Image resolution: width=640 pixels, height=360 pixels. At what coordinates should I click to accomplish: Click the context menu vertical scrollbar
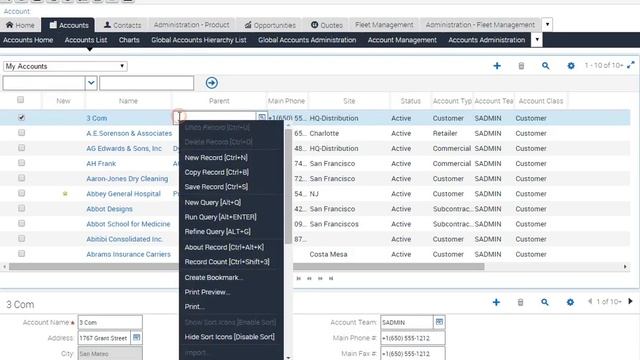click(x=289, y=186)
